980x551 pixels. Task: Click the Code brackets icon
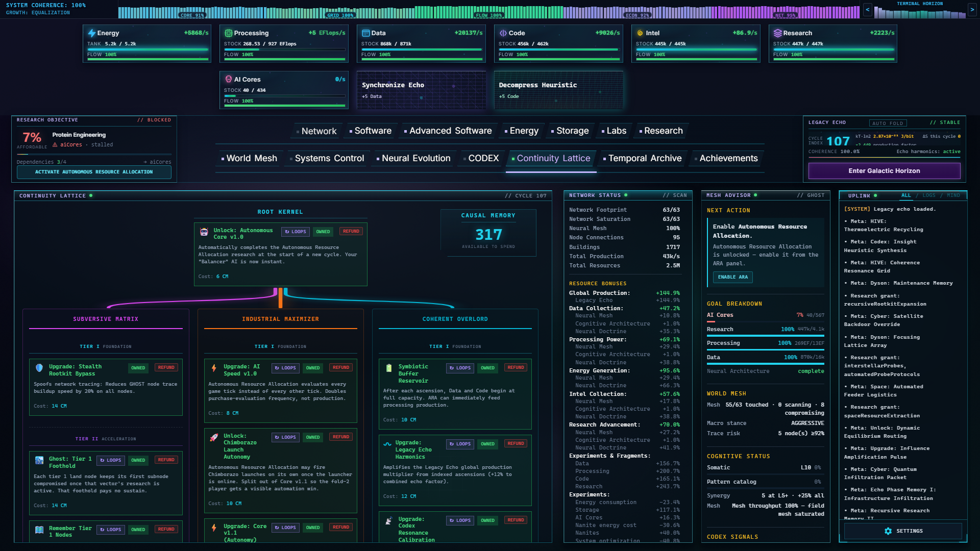coord(503,33)
